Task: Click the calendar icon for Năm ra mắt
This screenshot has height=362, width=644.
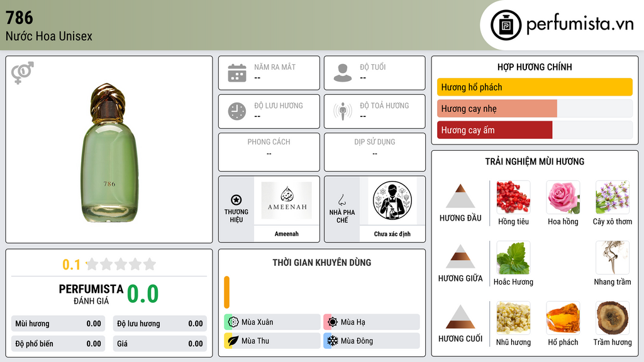Action: point(237,73)
